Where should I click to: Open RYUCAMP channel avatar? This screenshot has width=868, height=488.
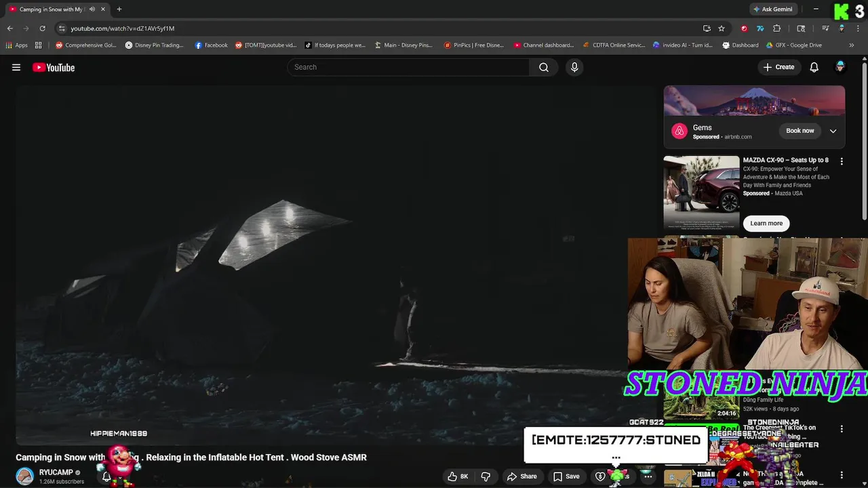coord(25,476)
